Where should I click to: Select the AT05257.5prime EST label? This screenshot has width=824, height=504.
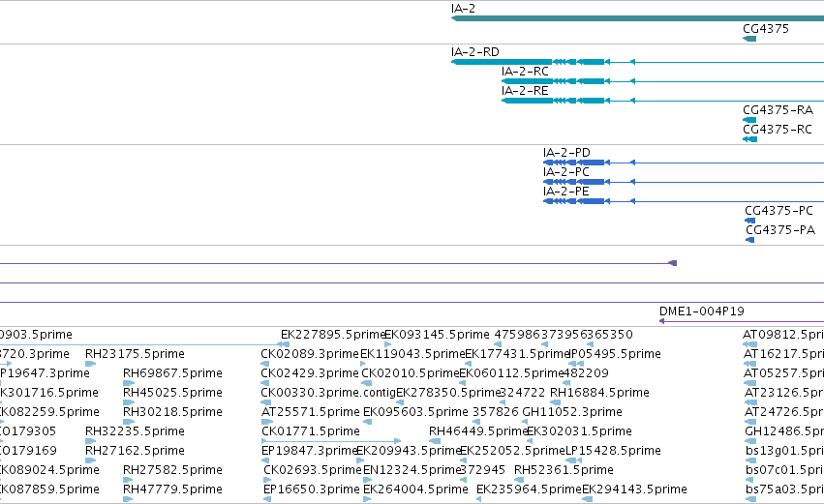point(784,373)
